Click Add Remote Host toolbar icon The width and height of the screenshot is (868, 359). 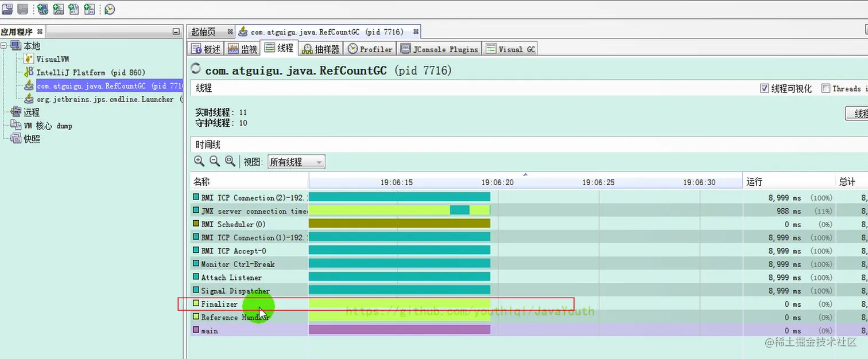43,9
